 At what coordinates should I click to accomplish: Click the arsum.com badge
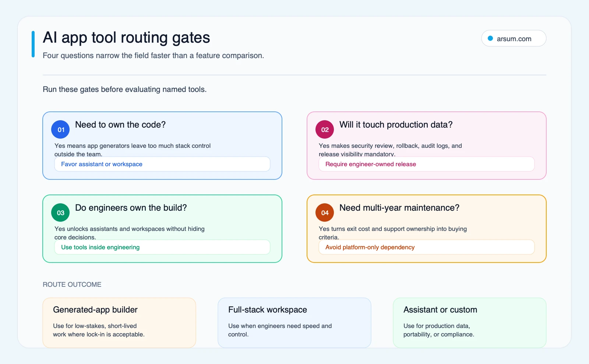pyautogui.click(x=514, y=38)
